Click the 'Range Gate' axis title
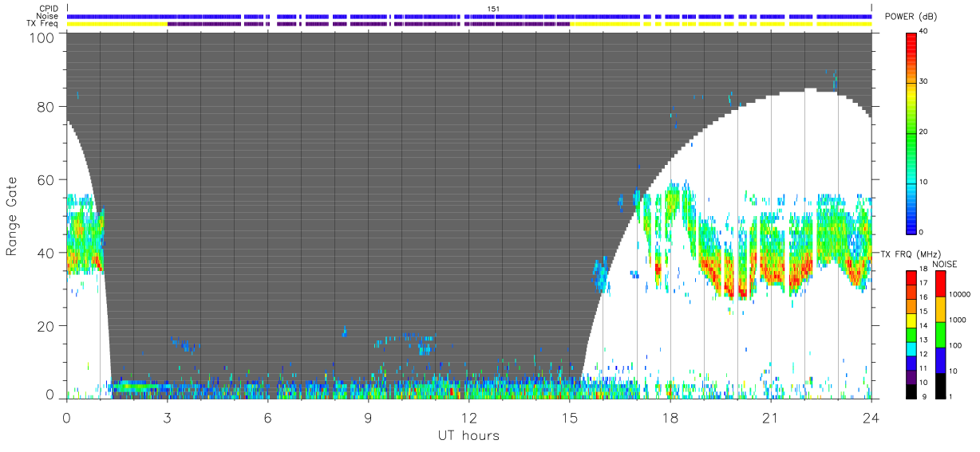980x452 pixels. (12, 217)
